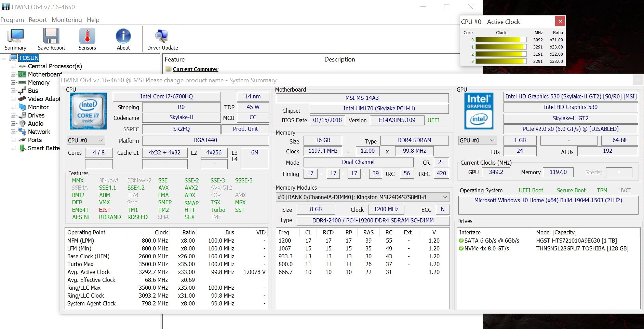Click the Prod. Unit button

click(245, 129)
